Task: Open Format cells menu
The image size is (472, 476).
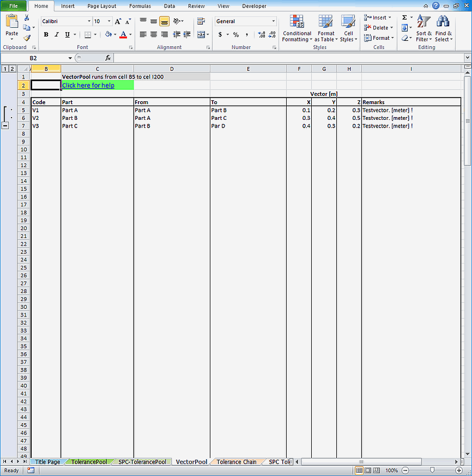Action: [379, 38]
